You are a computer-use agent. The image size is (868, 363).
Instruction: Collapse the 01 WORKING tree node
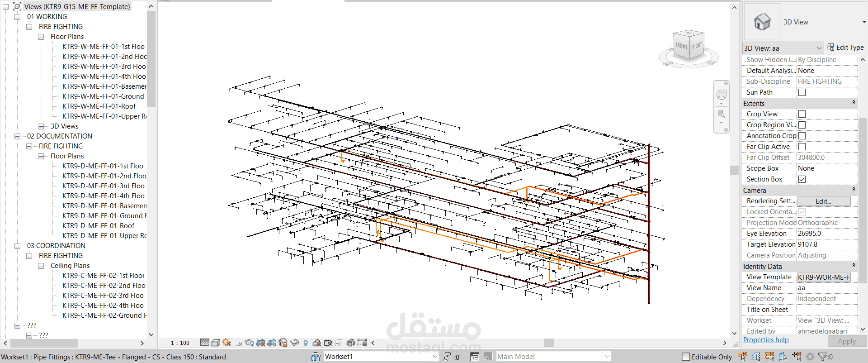[17, 17]
